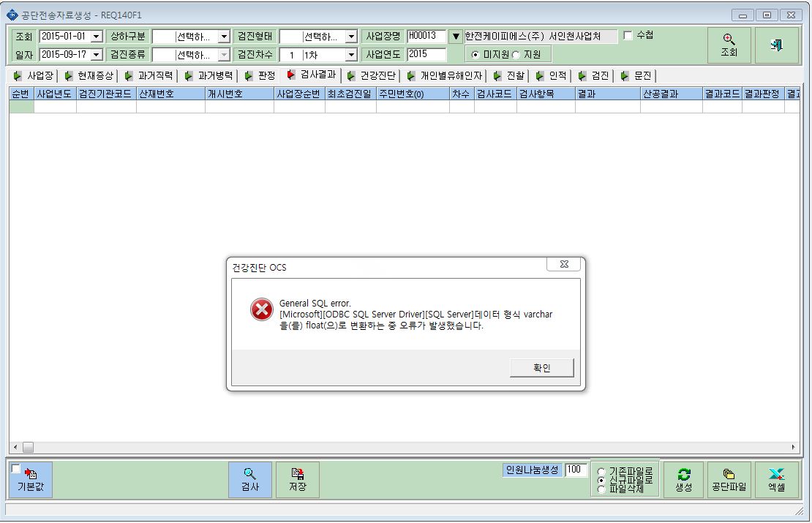This screenshot has width=812, height=523.
Task: Click the 저장 save icon button
Action: click(297, 480)
